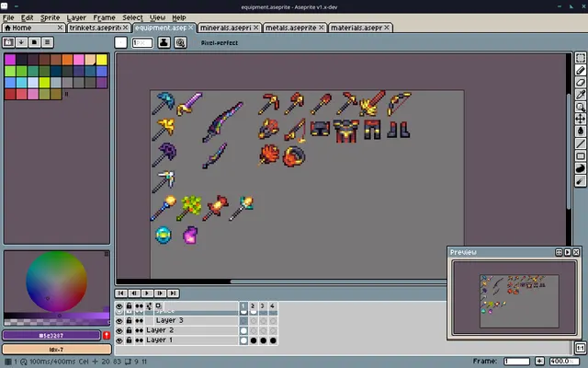Lock Layer 3 with padlock icon
The image size is (588, 368).
coord(129,321)
